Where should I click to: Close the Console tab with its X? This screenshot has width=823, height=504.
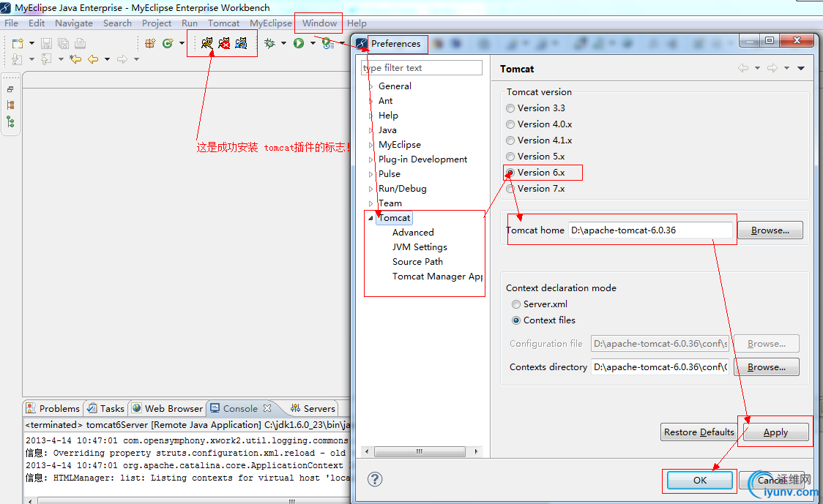267,408
